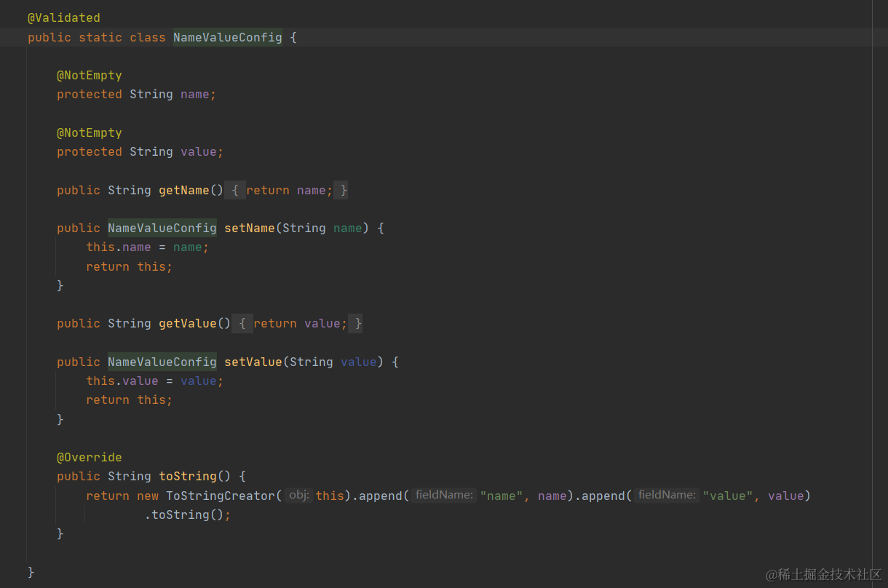Click the @NotEmpty annotation above name field
Screen dimensions: 888x588
point(90,75)
